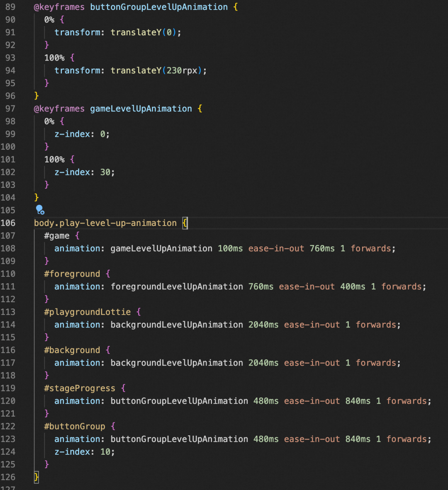Click buttonGroupLevelUpAnimation keyframes name on line 89
Screen dimensions: 448x490
[158, 7]
